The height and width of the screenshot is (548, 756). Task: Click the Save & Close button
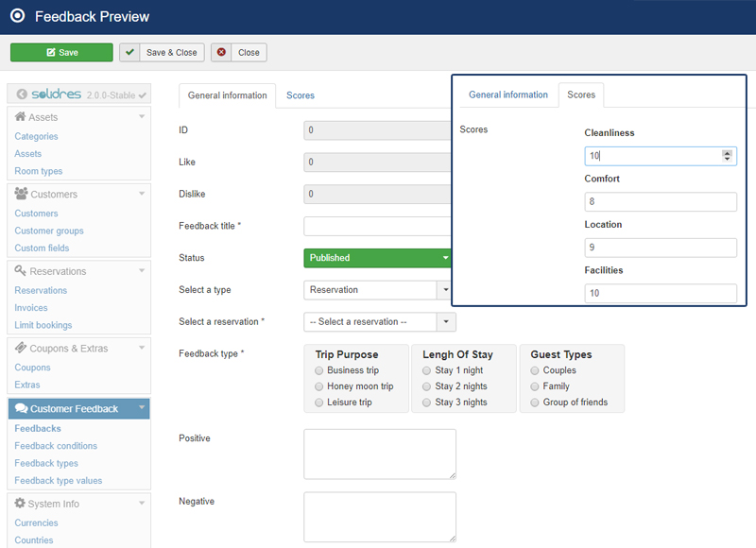click(x=162, y=52)
